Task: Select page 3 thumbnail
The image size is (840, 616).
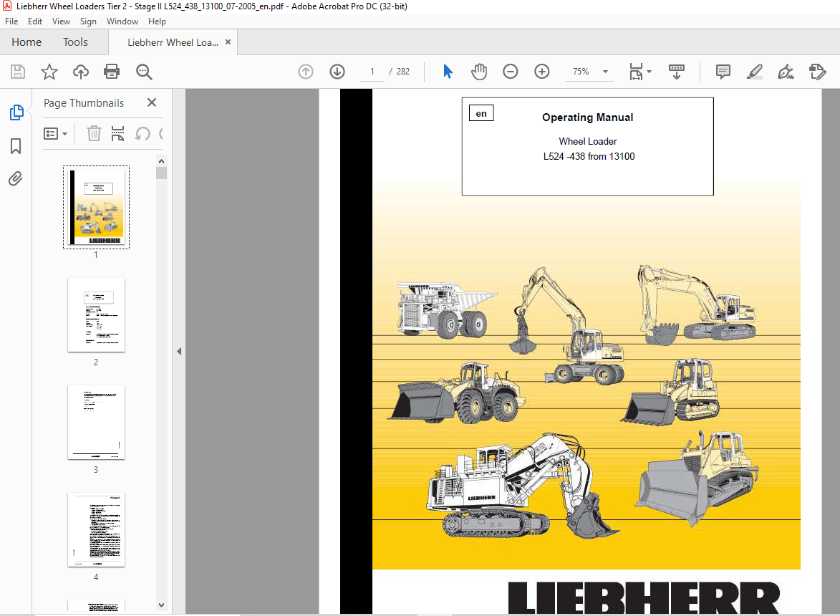Action: 97,423
